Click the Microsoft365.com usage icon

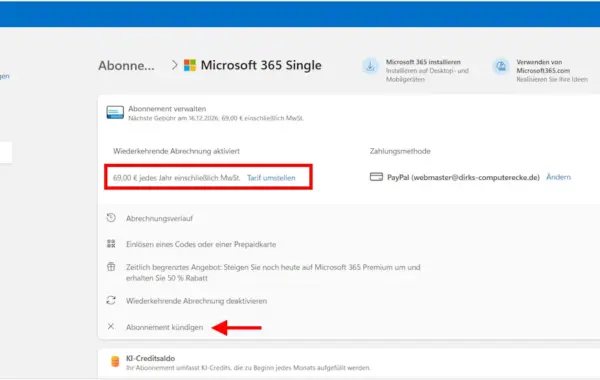(501, 67)
